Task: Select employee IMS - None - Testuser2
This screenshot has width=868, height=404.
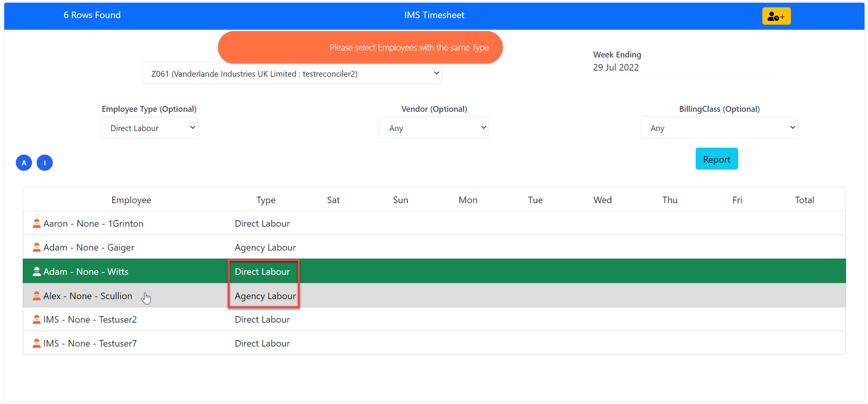Action: tap(90, 320)
